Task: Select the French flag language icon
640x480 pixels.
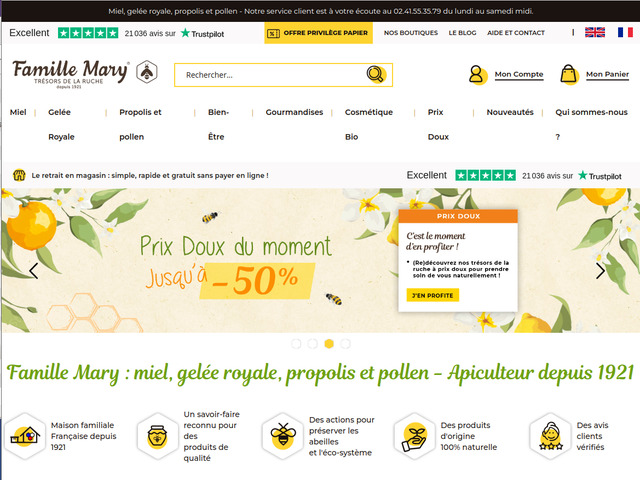Action: click(625, 32)
